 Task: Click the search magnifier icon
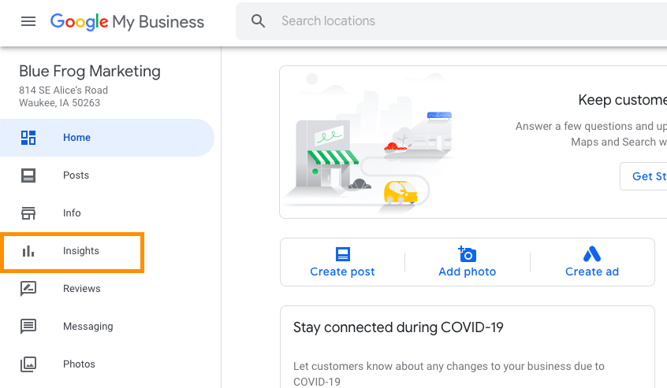click(x=258, y=21)
